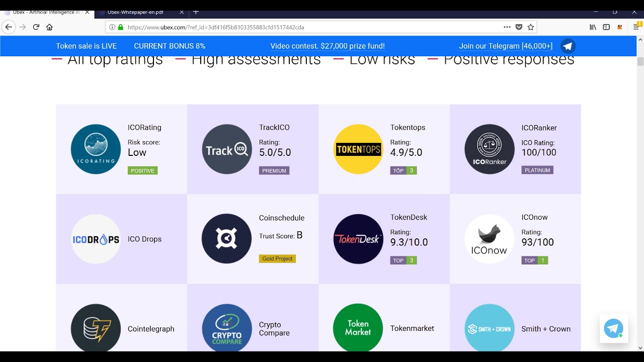
Task: Click the Coinschedule logo icon
Action: coord(227,239)
